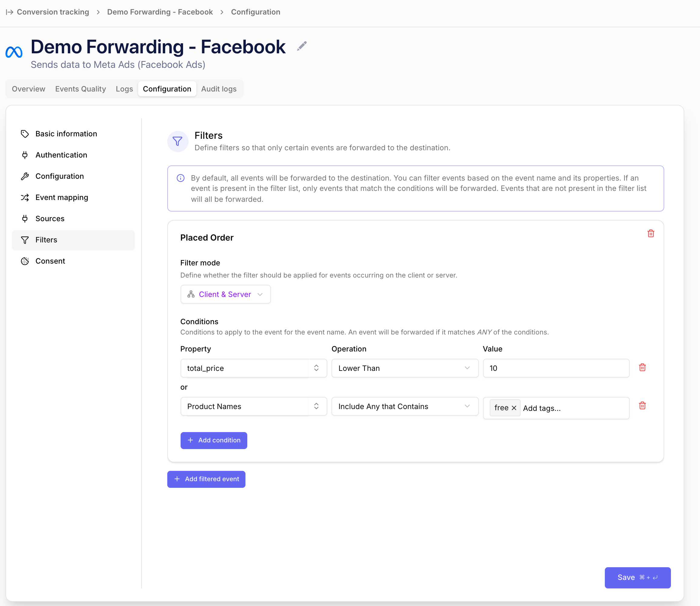Select the Configuration tab
Image resolution: width=700 pixels, height=606 pixels.
click(x=167, y=89)
